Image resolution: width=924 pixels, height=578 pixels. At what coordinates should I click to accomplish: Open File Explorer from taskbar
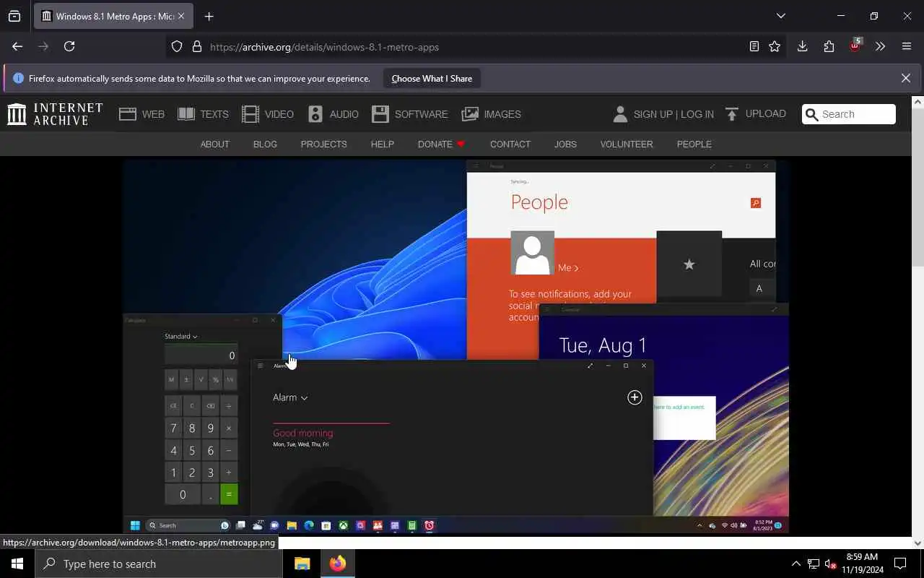click(x=302, y=564)
